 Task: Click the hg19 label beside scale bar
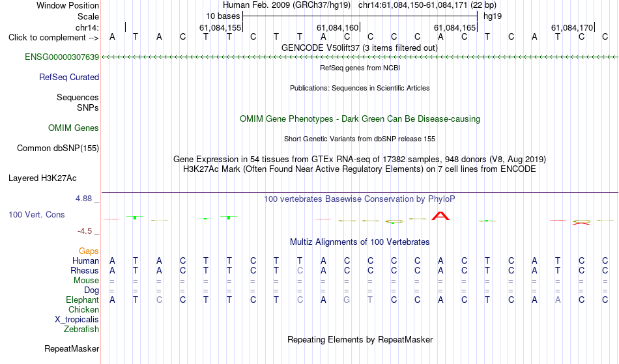tap(493, 16)
